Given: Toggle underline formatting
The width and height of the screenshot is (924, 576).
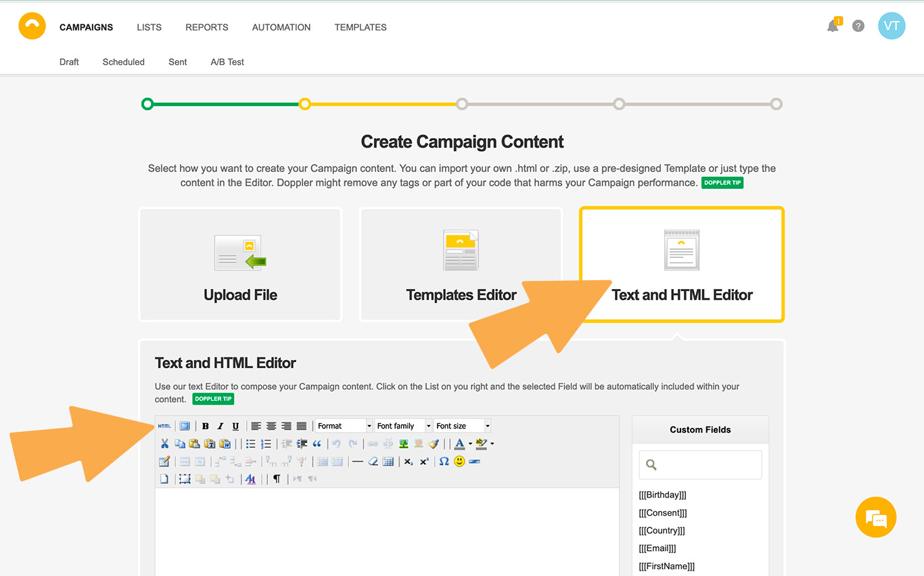Looking at the screenshot, I should 235,426.
